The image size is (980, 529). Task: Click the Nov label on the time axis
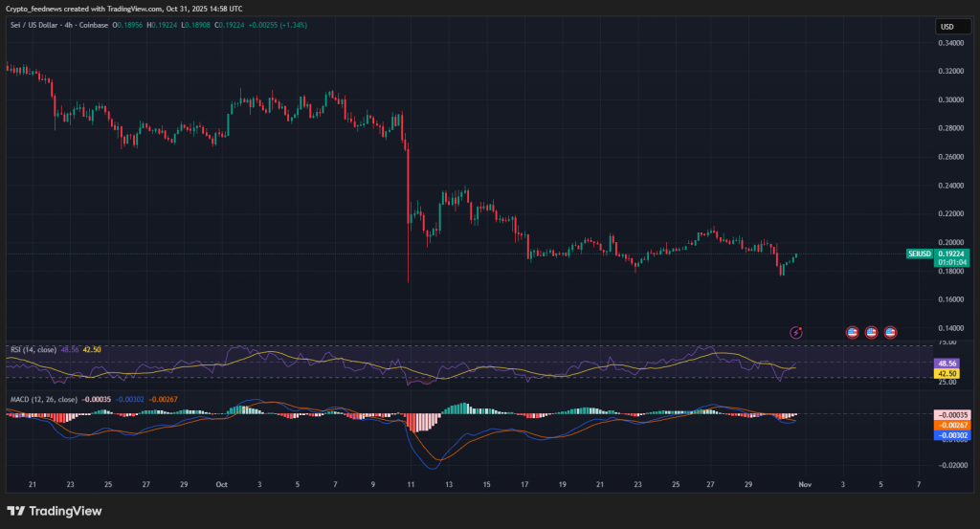click(x=805, y=485)
